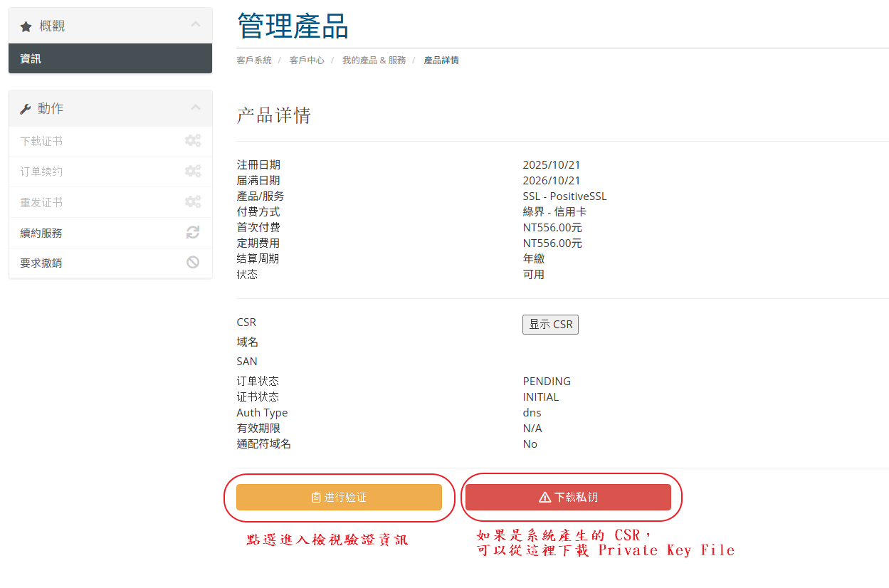
Task: Click the gears icon next to 订单续约
Action: [193, 172]
